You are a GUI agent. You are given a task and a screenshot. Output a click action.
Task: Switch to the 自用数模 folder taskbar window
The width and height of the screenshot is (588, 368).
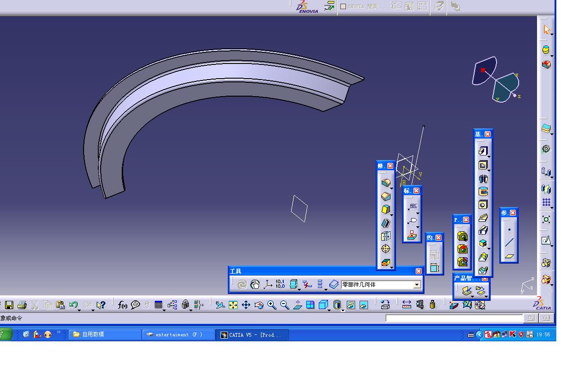[105, 334]
